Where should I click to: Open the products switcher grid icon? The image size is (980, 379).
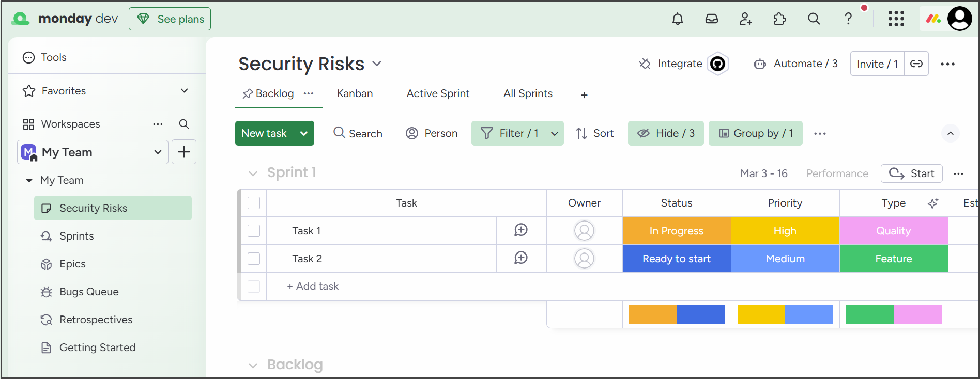[x=896, y=19]
